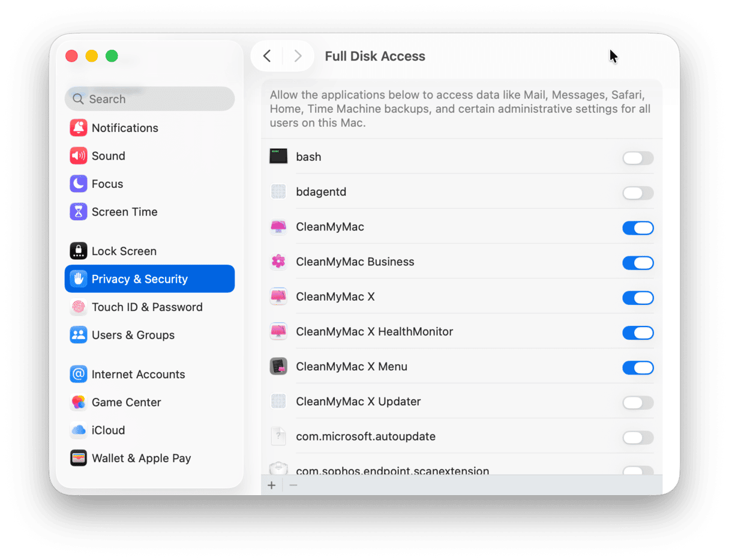Click the Privacy & Security hand icon
The width and height of the screenshot is (729, 560).
(x=79, y=279)
